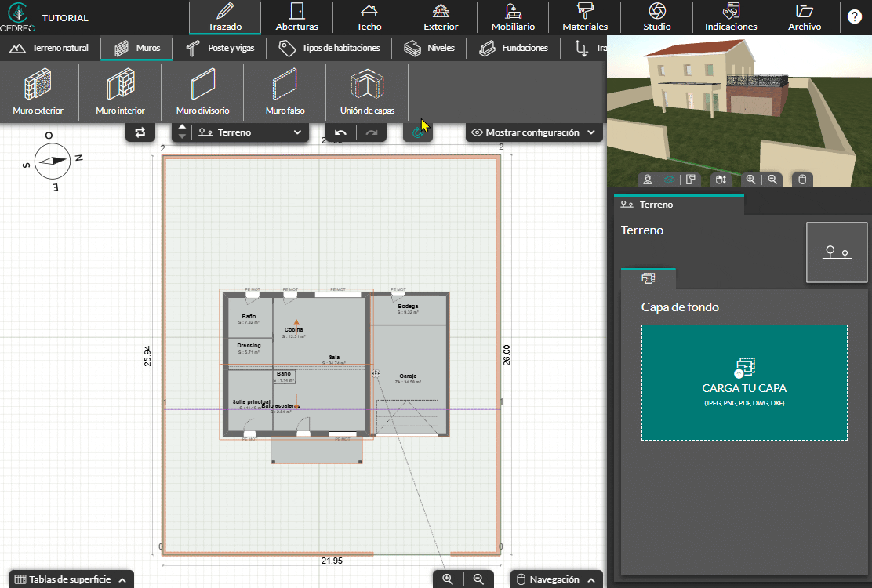Click the CARGA TU CAPA upload button
This screenshot has width=872, height=588.
(x=744, y=383)
